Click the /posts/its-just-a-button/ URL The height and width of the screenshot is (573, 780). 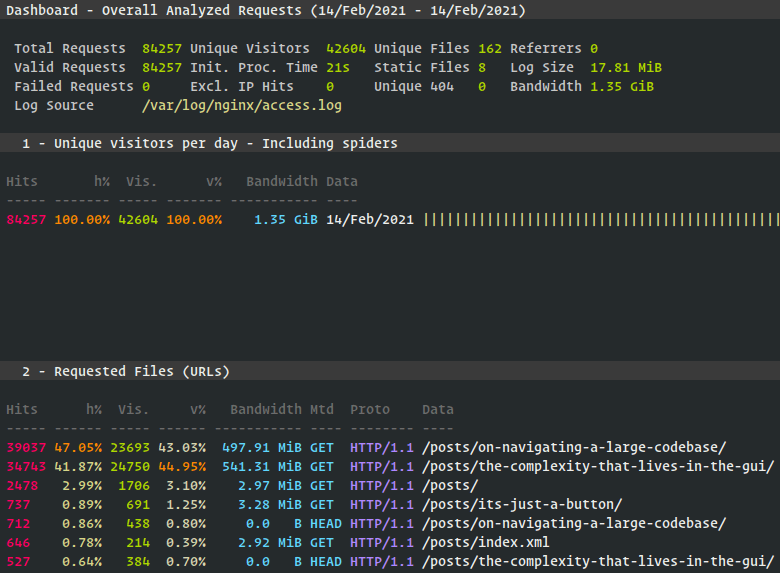tap(521, 504)
